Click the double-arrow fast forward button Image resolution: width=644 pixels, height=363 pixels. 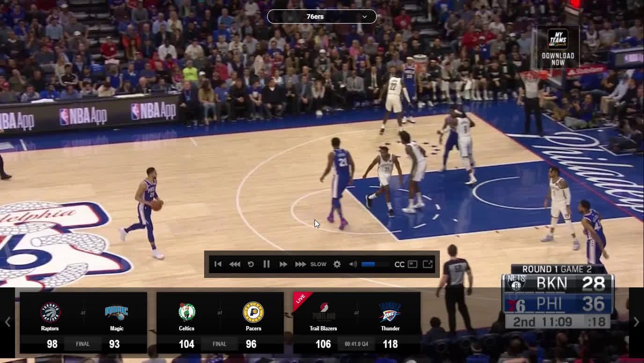pyautogui.click(x=283, y=264)
